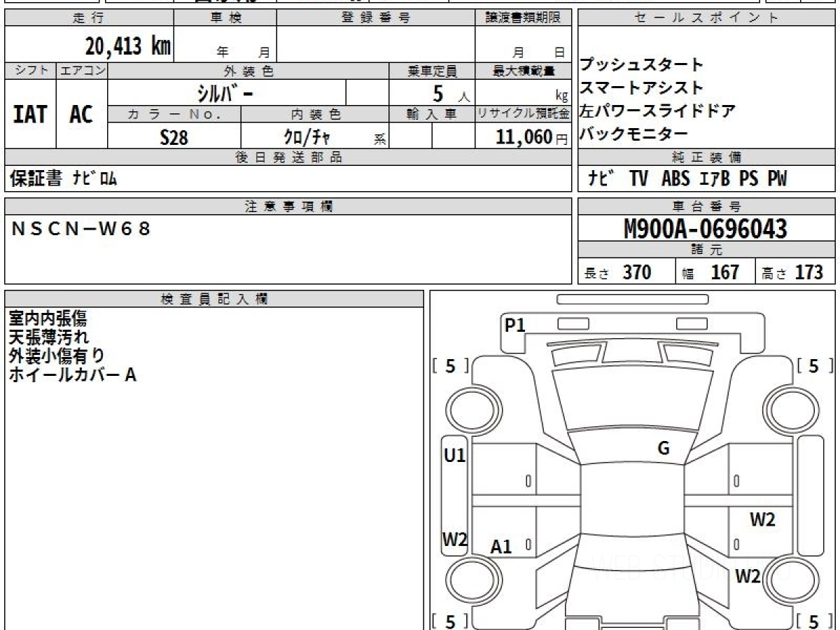Viewport: 840px width, 630px height.
Task: Select the height value 173
Action: point(808,272)
